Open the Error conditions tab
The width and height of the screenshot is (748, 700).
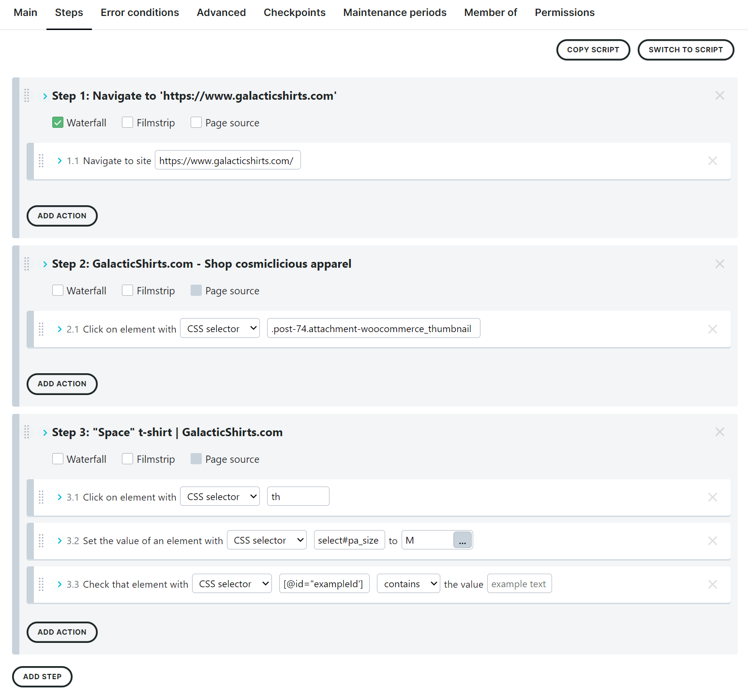pos(140,13)
